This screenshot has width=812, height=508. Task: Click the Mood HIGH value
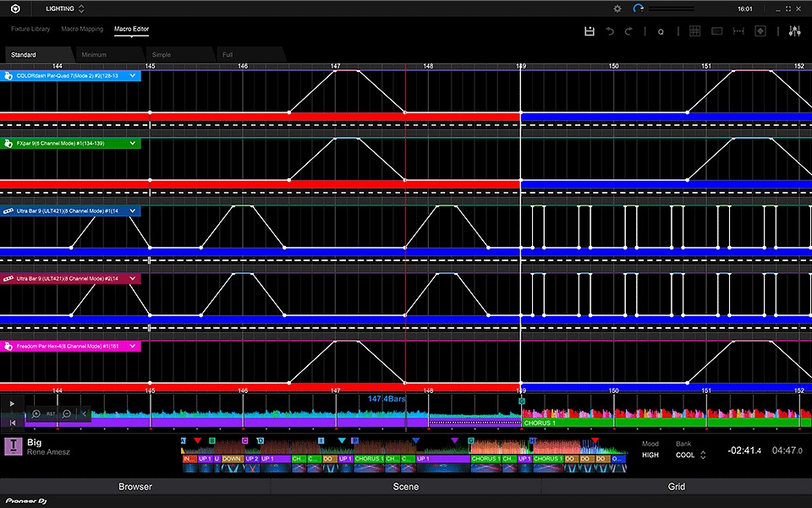pyautogui.click(x=650, y=456)
